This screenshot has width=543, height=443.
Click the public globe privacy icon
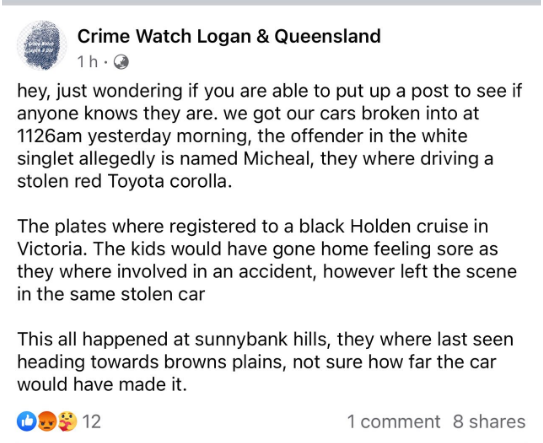(121, 62)
